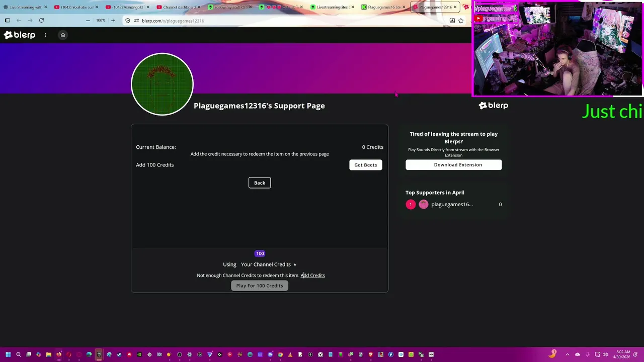Toggle the browser sidebar panel icon
This screenshot has height=362, width=644.
8,21
